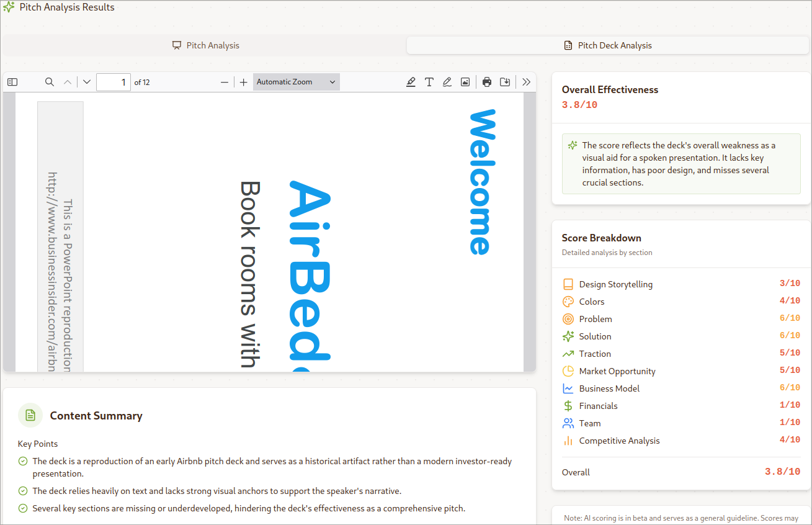The width and height of the screenshot is (812, 525).
Task: Select the Problem label
Action: (596, 319)
